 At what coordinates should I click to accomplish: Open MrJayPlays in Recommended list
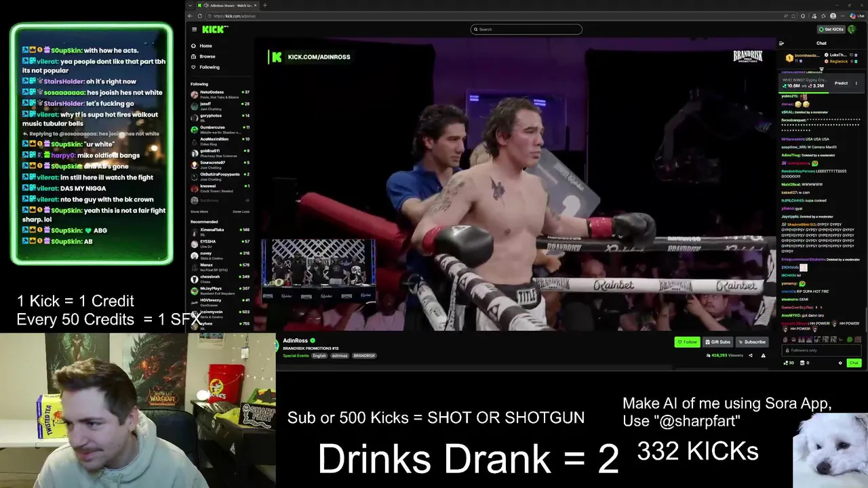coord(220,289)
